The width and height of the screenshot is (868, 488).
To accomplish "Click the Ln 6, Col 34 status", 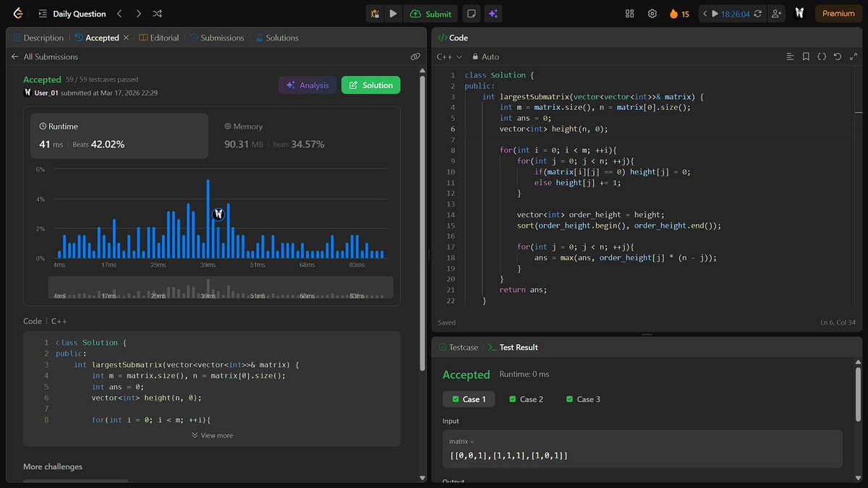I will (839, 322).
